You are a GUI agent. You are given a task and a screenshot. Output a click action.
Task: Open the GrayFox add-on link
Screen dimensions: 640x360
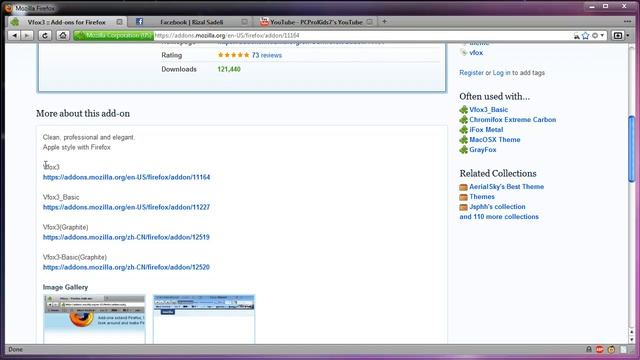(x=483, y=150)
